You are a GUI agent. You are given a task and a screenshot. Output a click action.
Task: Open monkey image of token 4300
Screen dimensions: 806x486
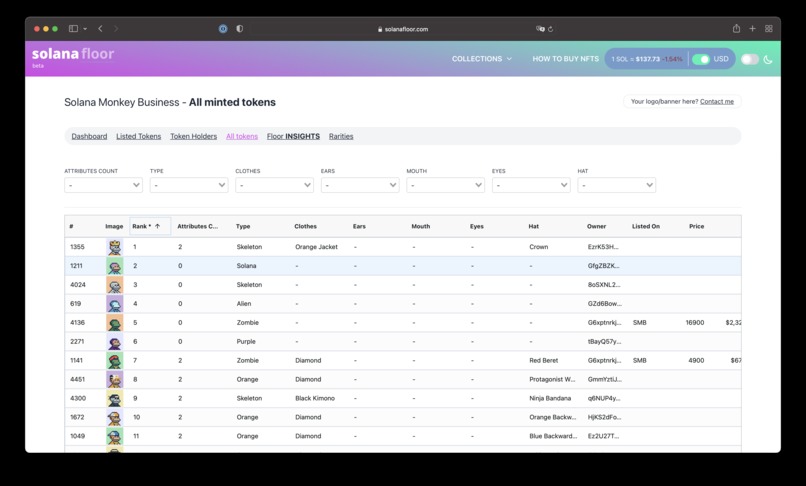click(x=115, y=399)
